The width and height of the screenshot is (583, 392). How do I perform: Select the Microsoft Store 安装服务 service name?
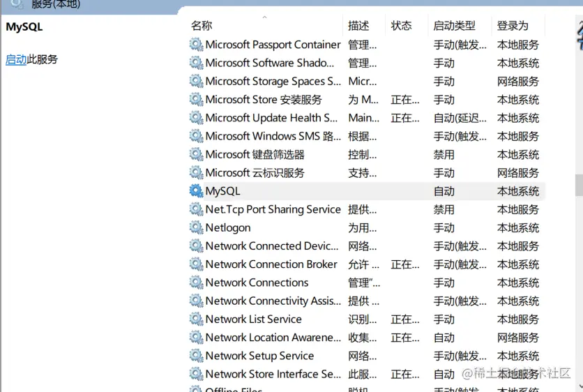pyautogui.click(x=264, y=99)
